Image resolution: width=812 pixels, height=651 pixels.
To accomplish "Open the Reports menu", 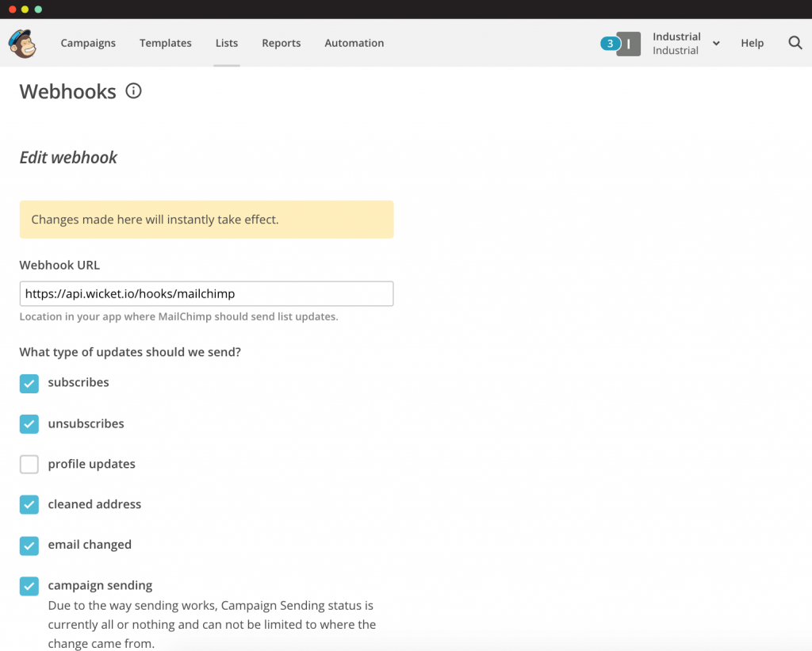I will tap(282, 43).
